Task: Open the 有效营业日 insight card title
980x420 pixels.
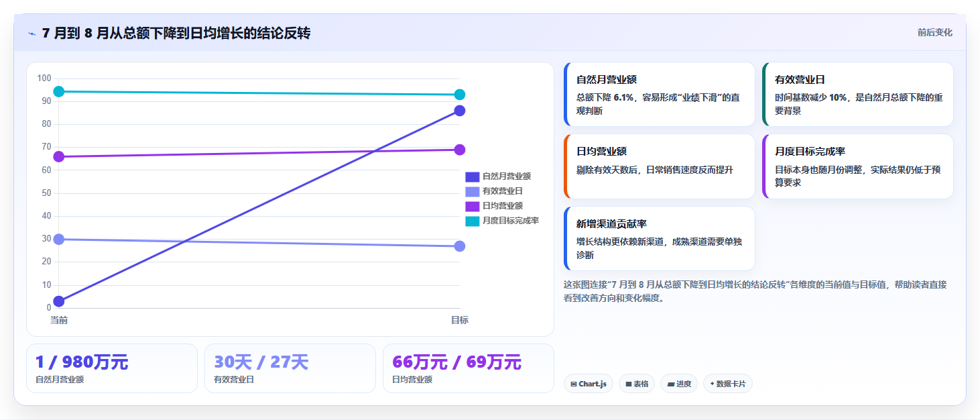Action: coord(800,79)
